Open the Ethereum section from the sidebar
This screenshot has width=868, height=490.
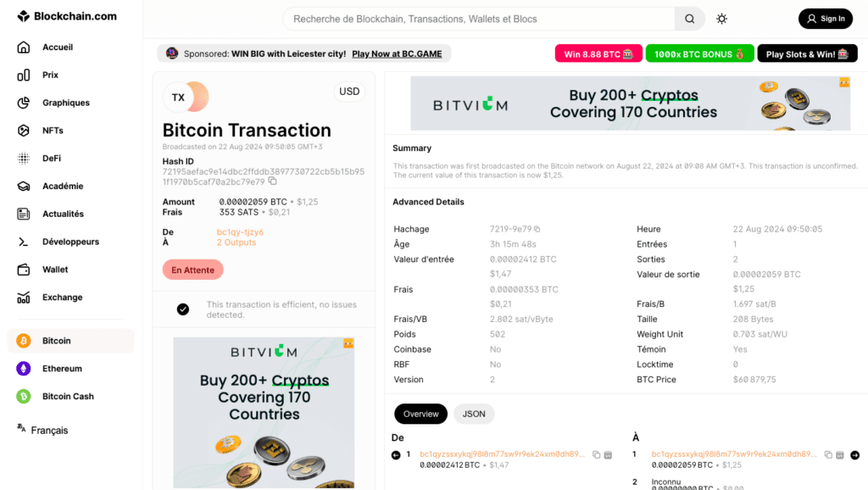pyautogui.click(x=24, y=368)
